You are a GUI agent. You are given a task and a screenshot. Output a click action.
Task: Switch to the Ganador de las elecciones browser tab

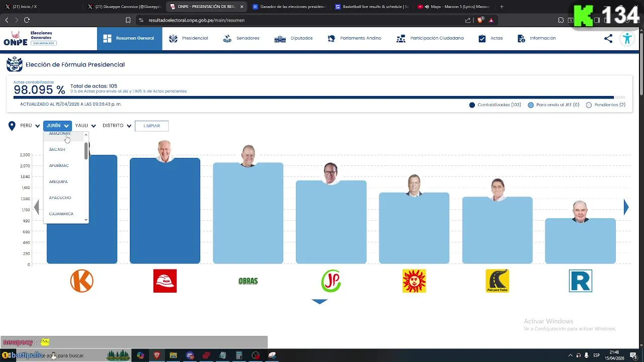[x=289, y=7]
